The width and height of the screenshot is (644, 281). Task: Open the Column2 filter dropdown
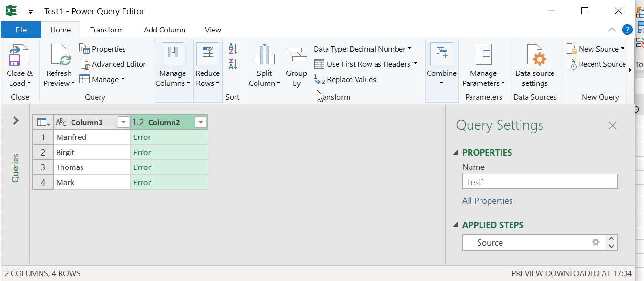tap(201, 123)
